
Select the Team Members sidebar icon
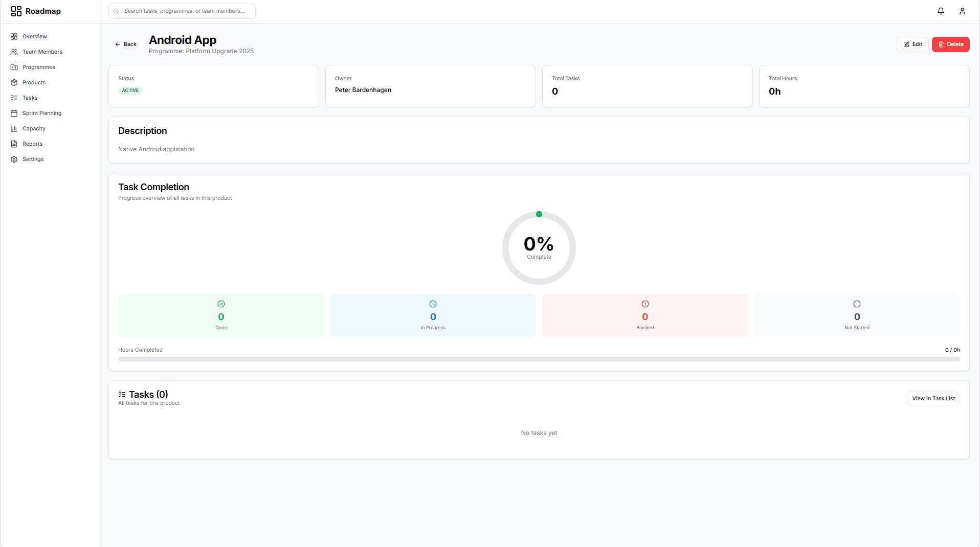click(13, 52)
